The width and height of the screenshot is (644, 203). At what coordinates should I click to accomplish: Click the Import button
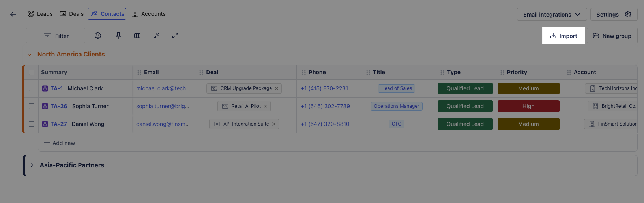click(x=563, y=36)
